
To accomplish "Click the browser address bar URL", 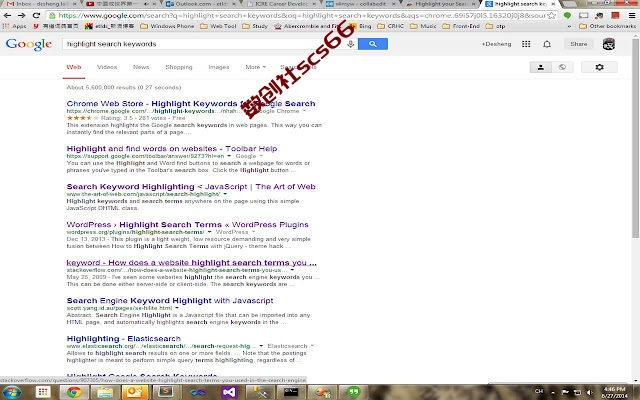I will click(302, 16).
